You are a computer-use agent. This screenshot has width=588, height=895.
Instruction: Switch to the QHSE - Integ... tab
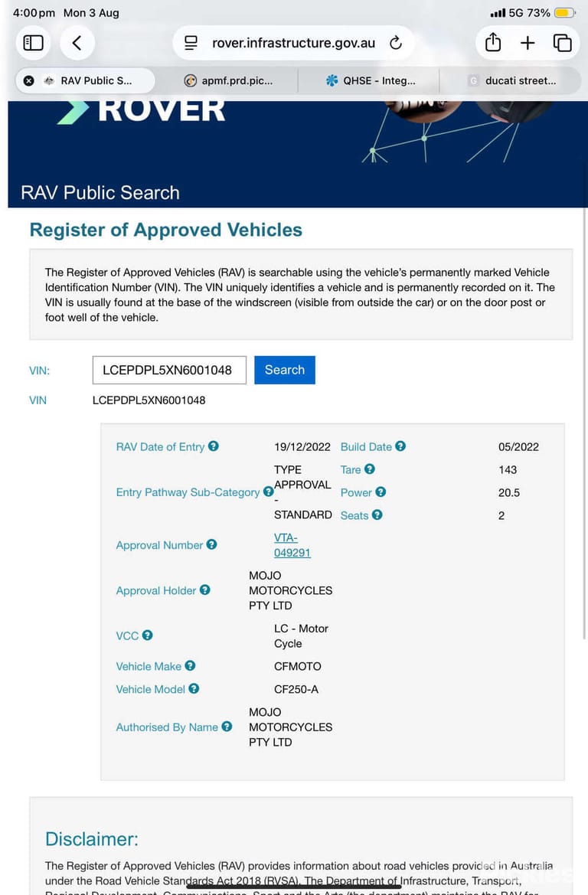(369, 80)
